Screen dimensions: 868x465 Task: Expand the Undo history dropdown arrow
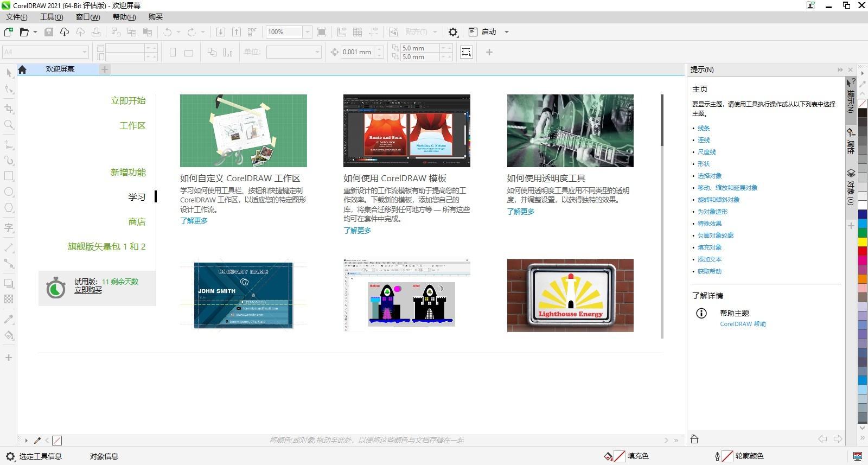(178, 32)
